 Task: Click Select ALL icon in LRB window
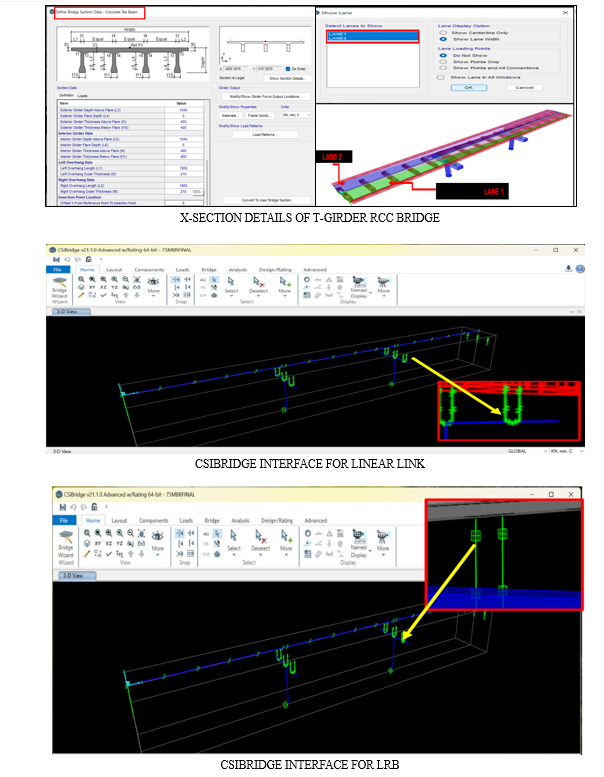coord(206,534)
